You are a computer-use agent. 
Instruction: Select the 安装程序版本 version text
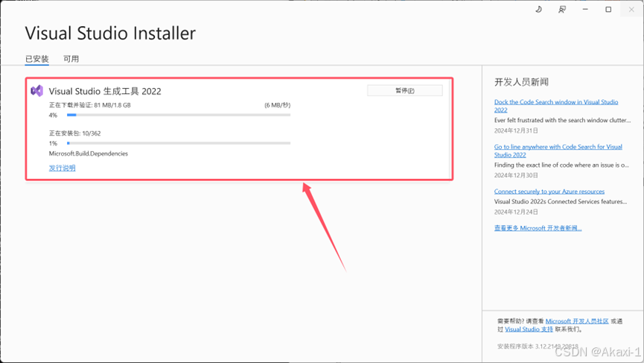(538, 347)
